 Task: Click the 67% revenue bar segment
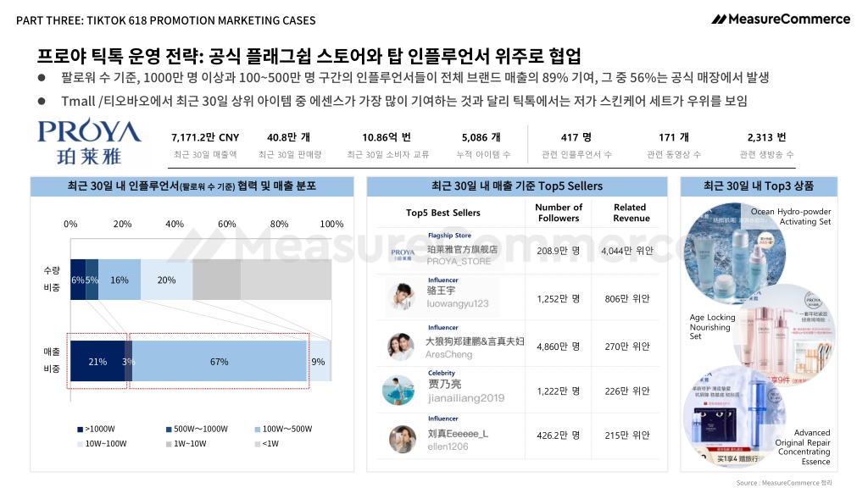(220, 361)
